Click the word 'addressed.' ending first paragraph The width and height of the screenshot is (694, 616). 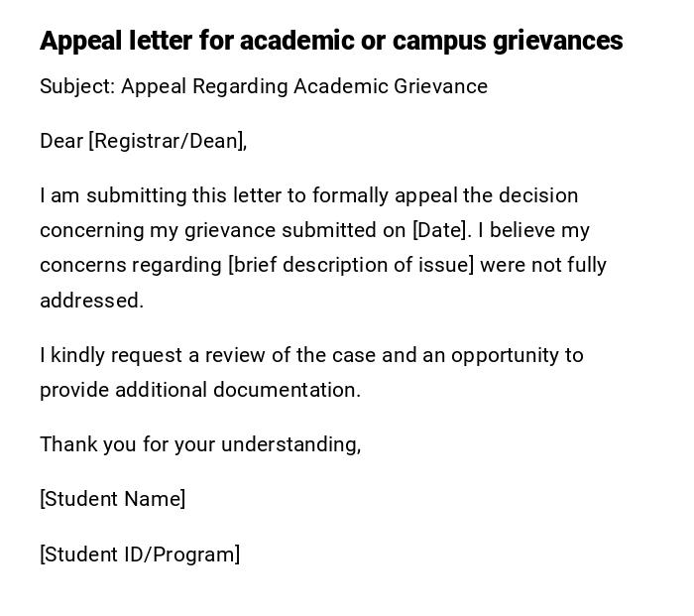91,301
